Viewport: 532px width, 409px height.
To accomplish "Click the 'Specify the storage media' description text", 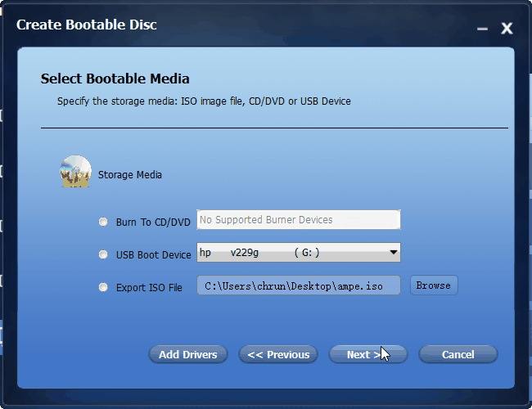I will (x=204, y=101).
